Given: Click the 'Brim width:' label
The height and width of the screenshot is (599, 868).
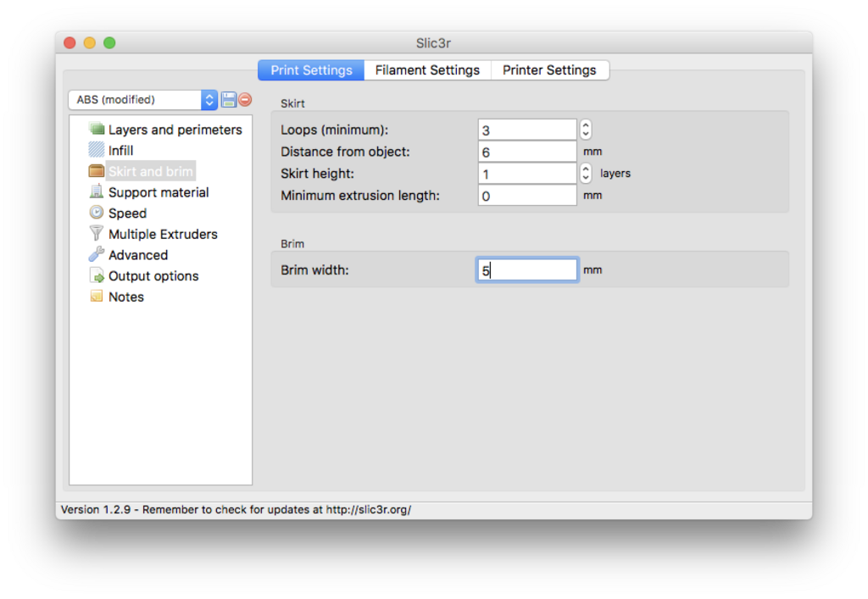Looking at the screenshot, I should (314, 270).
